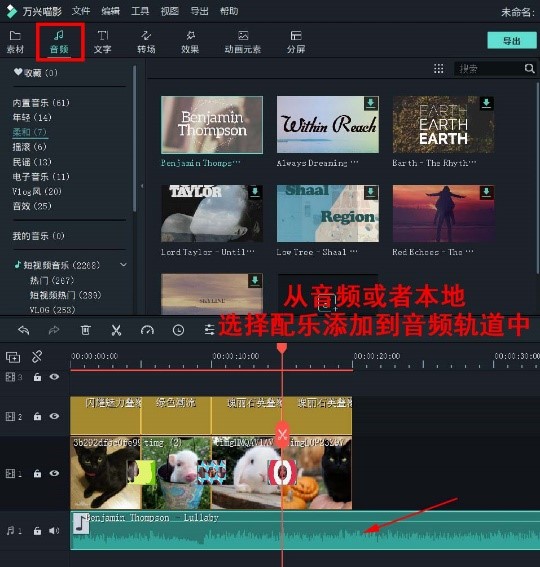Image resolution: width=540 pixels, height=567 pixels.
Task: Click the scissors split tool
Action: click(x=116, y=330)
